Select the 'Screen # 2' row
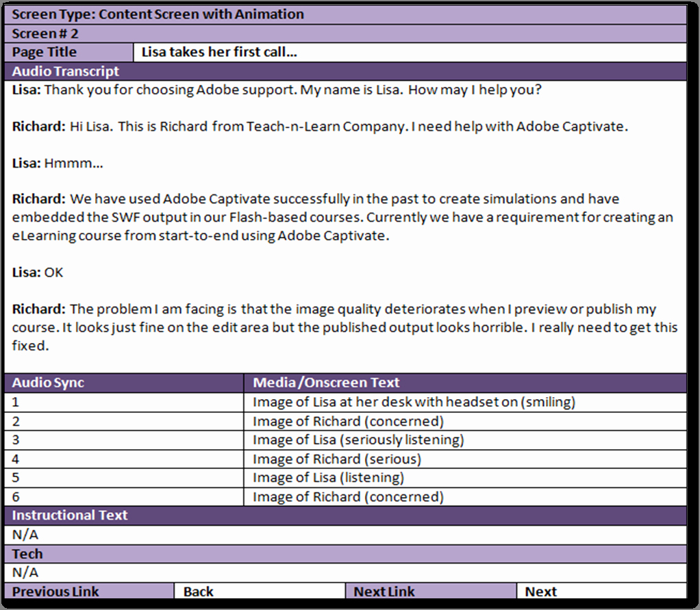700x610 pixels. (345, 34)
